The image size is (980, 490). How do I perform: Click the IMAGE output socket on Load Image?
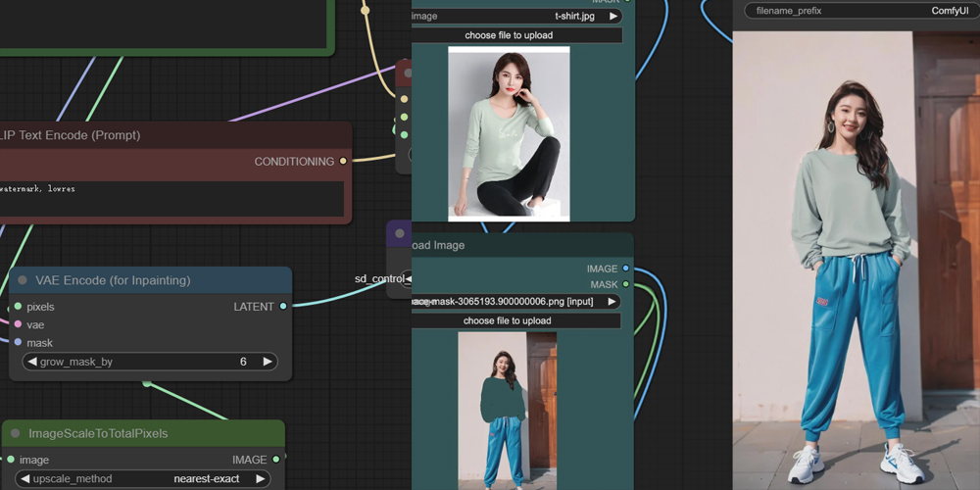pos(625,269)
